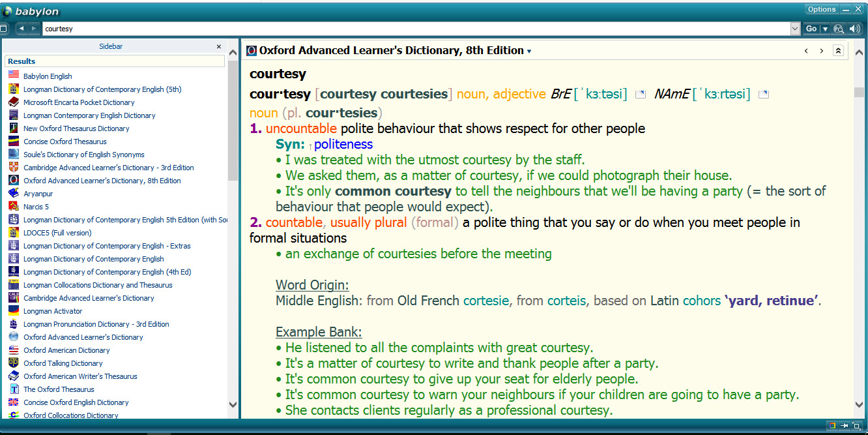Viewport: 868px width, 435px height.
Task: Play the word pronunciation speaker icon
Action: tap(854, 29)
